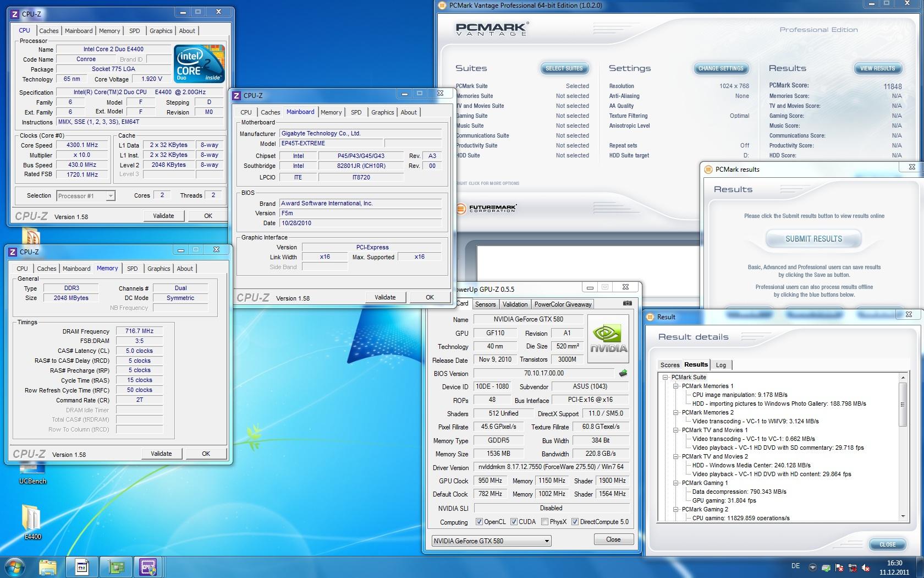Collapse the PCMark Memories 2 node
The height and width of the screenshot is (578, 924).
[676, 413]
